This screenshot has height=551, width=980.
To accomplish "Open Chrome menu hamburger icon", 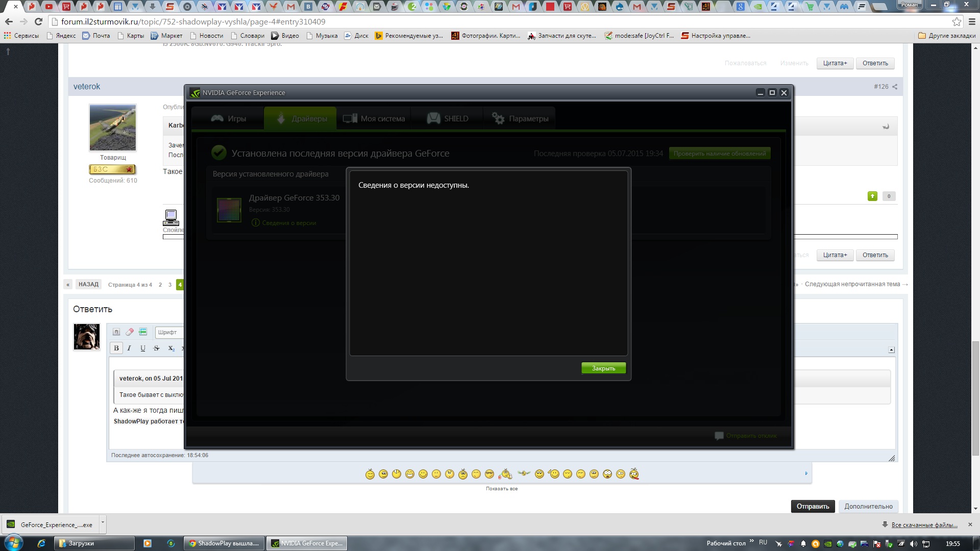I will pyautogui.click(x=972, y=22).
